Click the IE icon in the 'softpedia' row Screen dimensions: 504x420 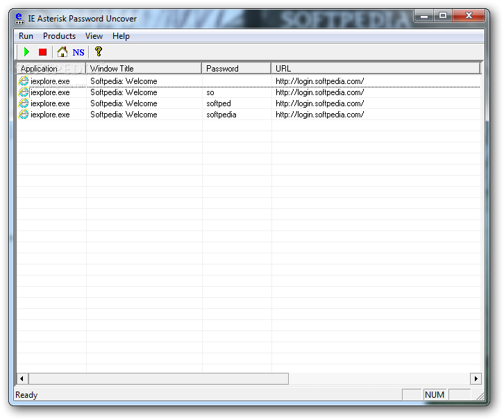24,114
